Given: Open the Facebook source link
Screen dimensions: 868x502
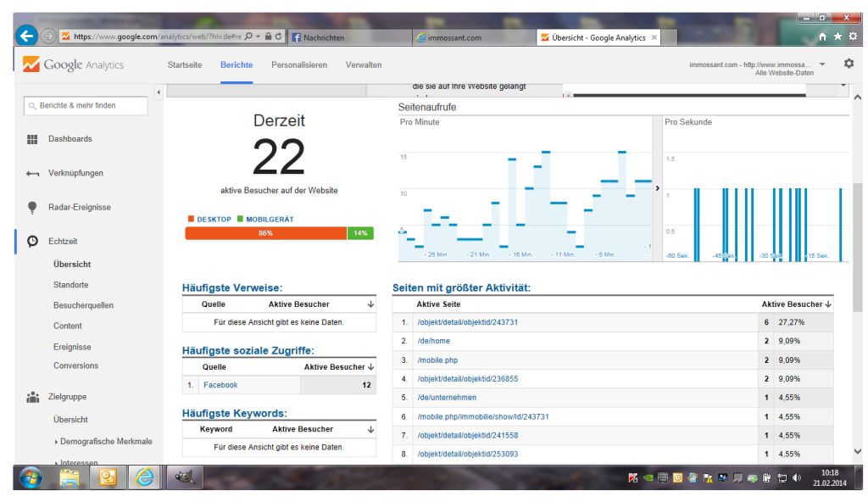Looking at the screenshot, I should (x=220, y=385).
